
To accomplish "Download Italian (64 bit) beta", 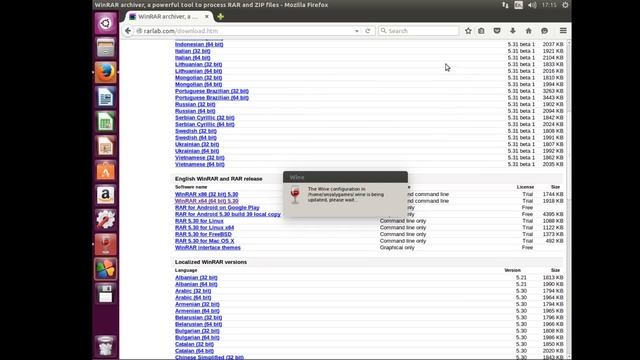I will click(193, 58).
